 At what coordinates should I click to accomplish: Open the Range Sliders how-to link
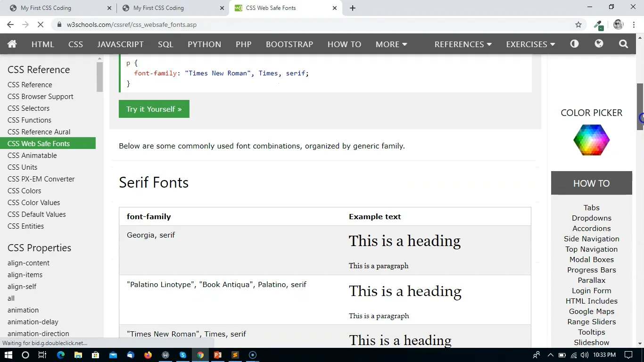click(591, 322)
